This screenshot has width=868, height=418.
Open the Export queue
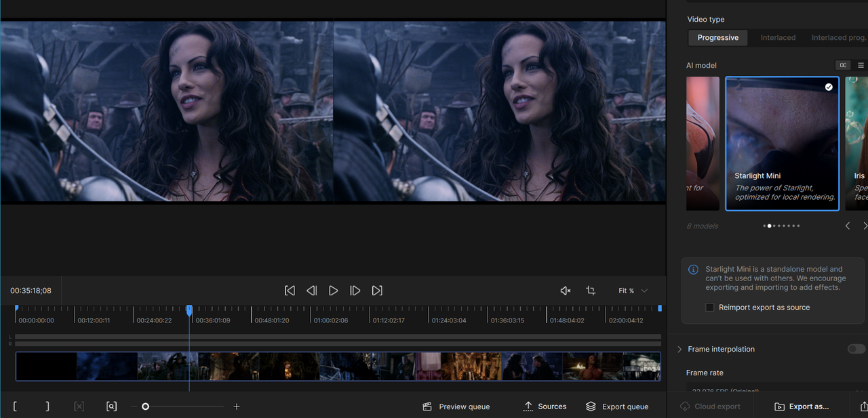[x=617, y=406]
